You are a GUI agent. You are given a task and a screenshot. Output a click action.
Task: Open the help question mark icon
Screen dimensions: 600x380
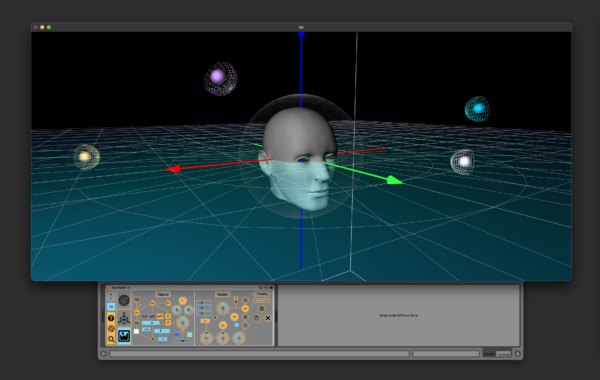pyautogui.click(x=111, y=318)
